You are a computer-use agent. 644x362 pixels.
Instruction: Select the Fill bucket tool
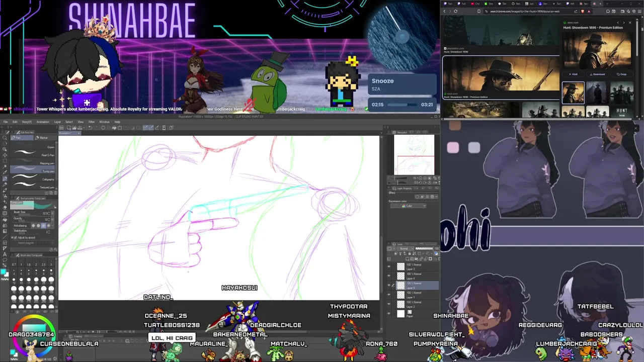pos(5,220)
